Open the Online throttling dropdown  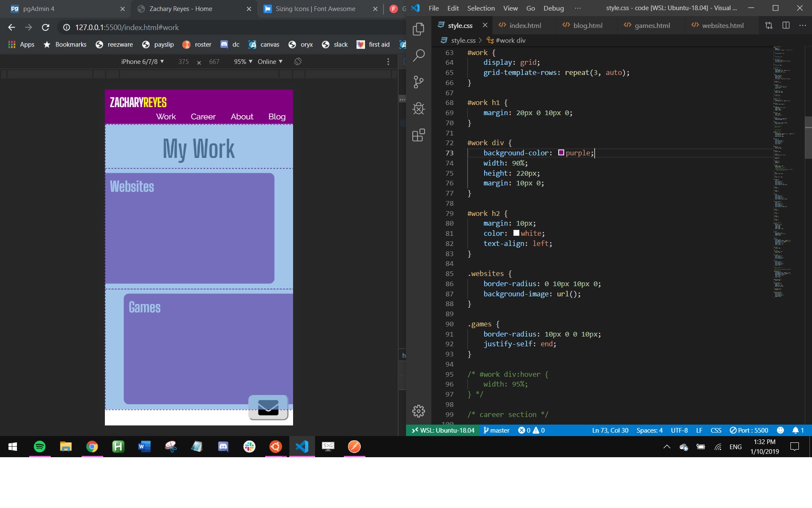[x=270, y=62]
